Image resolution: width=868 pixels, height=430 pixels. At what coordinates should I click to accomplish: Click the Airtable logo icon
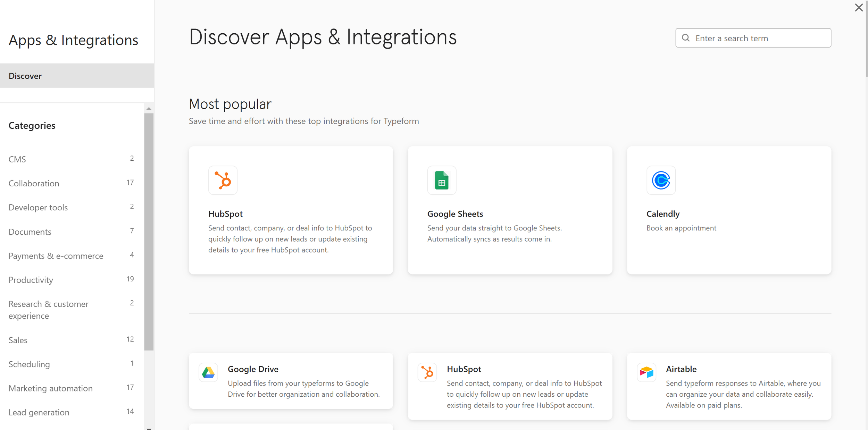(646, 372)
